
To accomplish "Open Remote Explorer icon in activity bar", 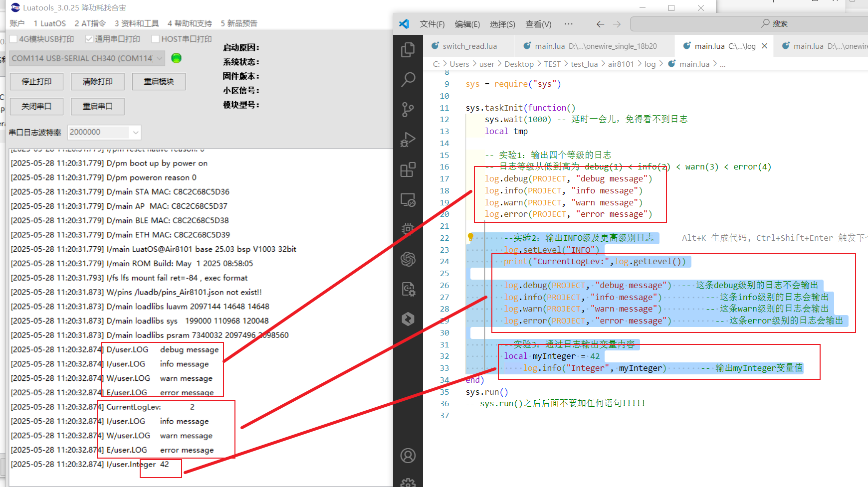I will pyautogui.click(x=408, y=200).
